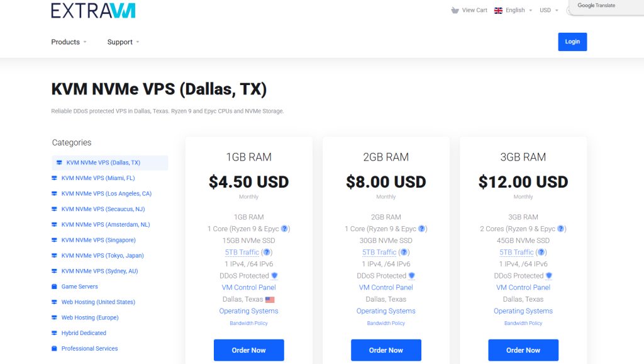Click the Game Servers category icon
This screenshot has height=364, width=644.
tap(54, 287)
